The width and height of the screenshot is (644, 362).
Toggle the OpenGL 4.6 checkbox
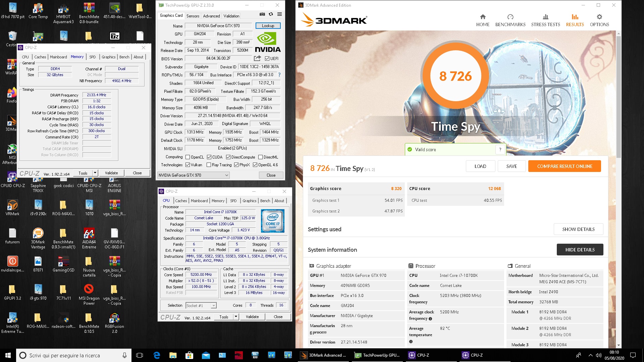pos(255,165)
